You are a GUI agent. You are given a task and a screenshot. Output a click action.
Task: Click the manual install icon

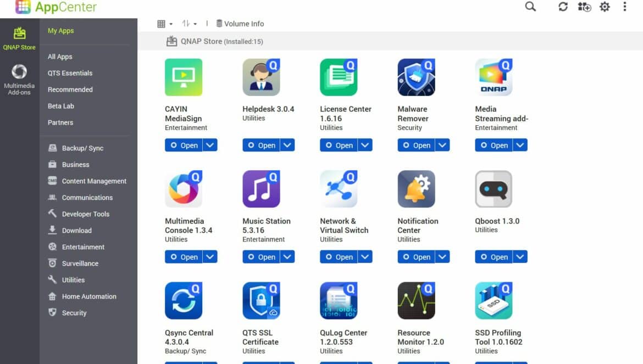click(584, 7)
